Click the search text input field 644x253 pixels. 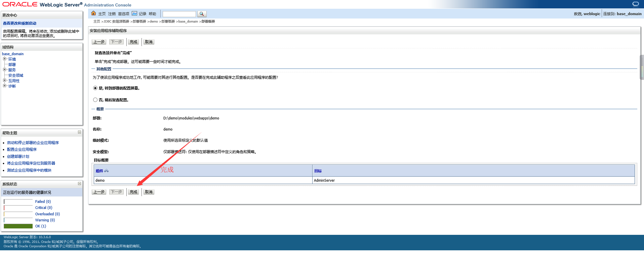click(179, 14)
